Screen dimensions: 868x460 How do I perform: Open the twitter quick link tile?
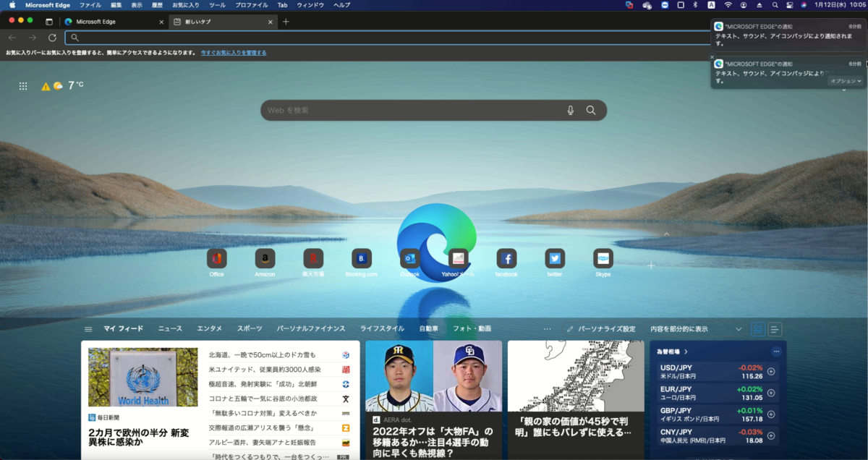click(555, 258)
